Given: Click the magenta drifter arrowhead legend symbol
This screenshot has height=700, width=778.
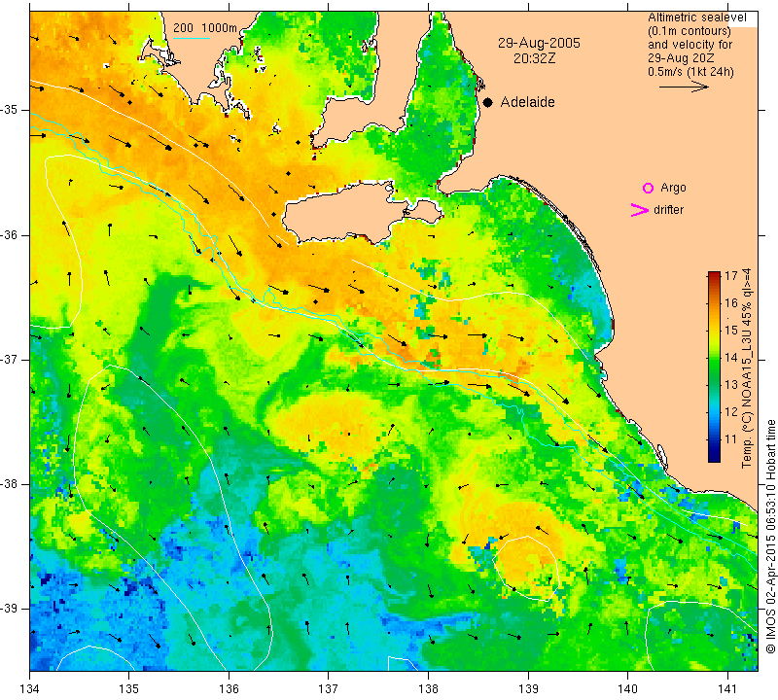Looking at the screenshot, I should coord(640,210).
